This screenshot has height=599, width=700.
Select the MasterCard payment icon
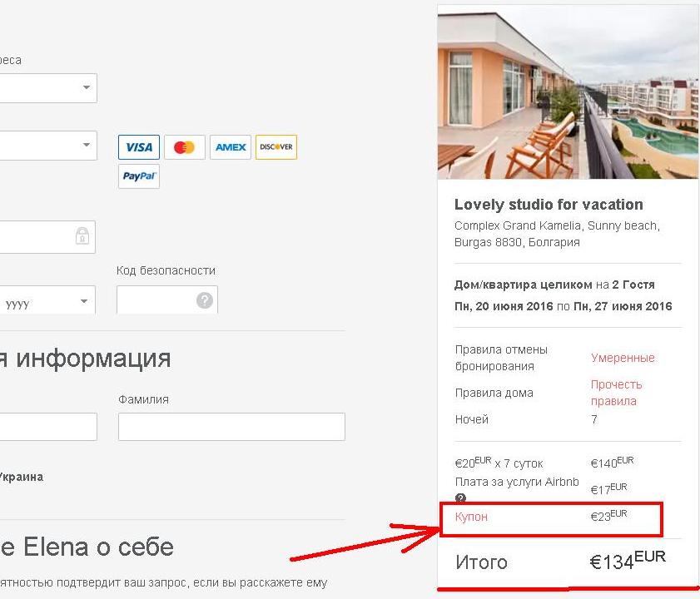click(185, 147)
